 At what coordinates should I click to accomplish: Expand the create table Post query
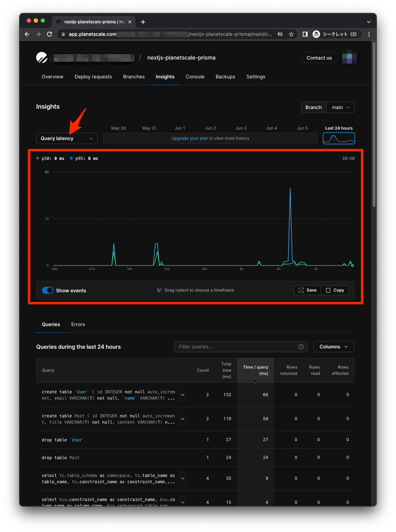pos(183,419)
